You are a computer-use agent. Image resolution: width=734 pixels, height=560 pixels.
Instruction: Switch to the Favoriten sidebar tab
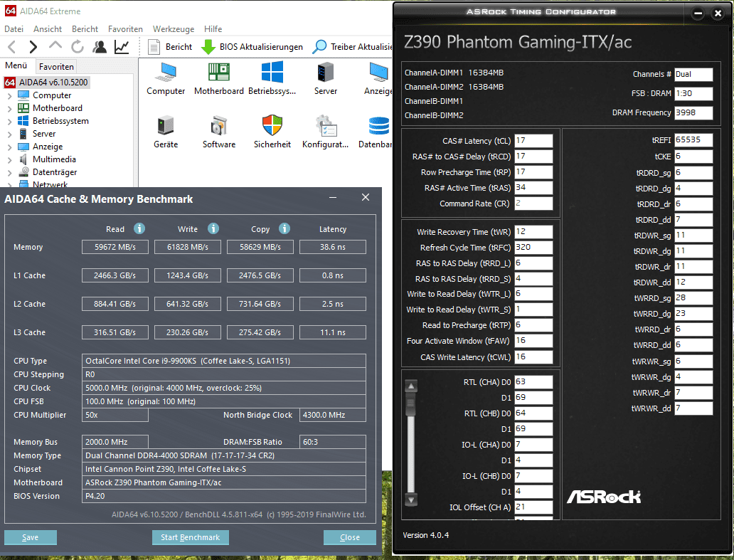56,66
